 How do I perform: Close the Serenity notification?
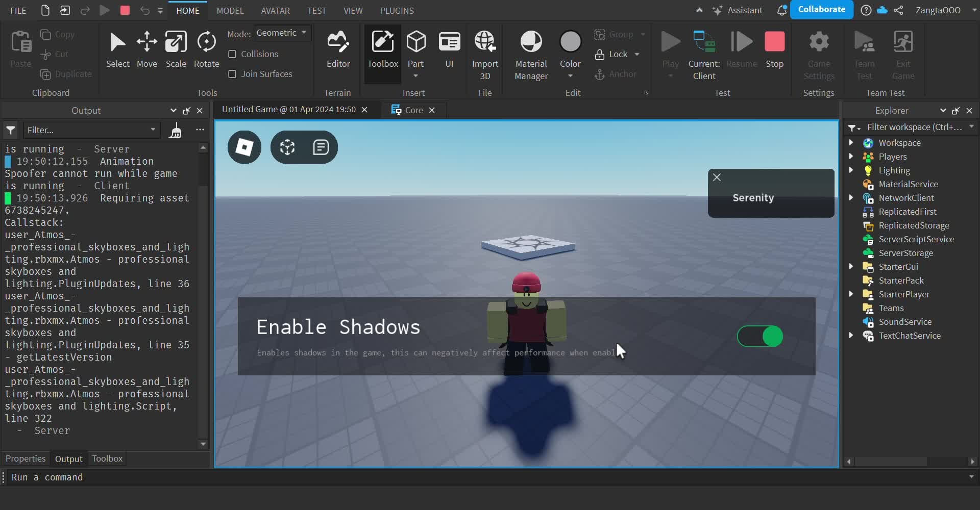click(716, 177)
